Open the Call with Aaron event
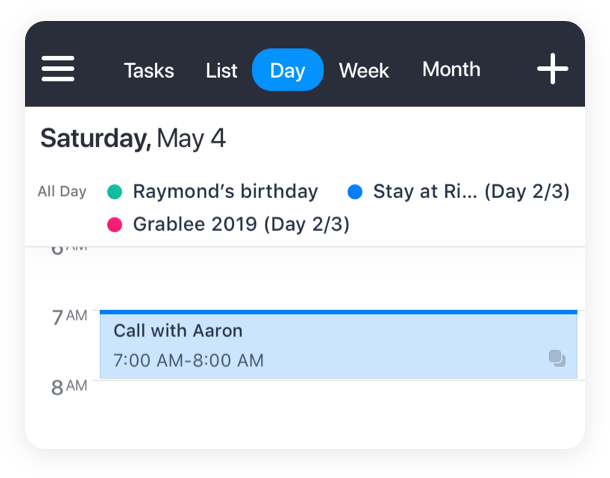The width and height of the screenshot is (610, 478). click(x=338, y=345)
